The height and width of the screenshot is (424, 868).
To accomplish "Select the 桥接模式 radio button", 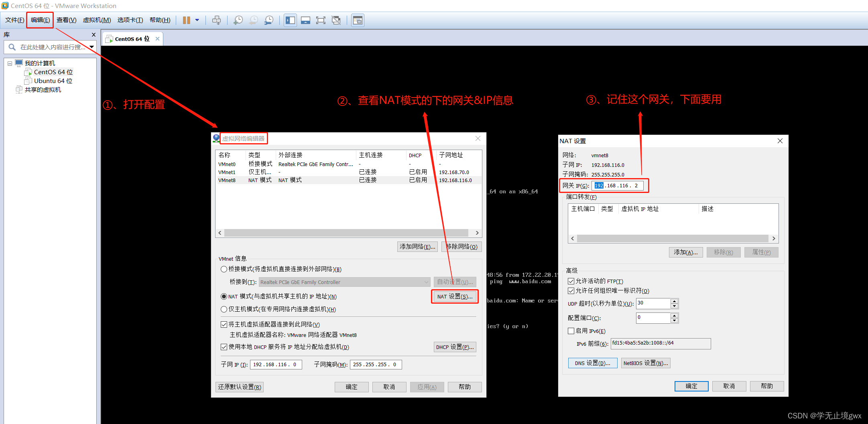I will [224, 269].
